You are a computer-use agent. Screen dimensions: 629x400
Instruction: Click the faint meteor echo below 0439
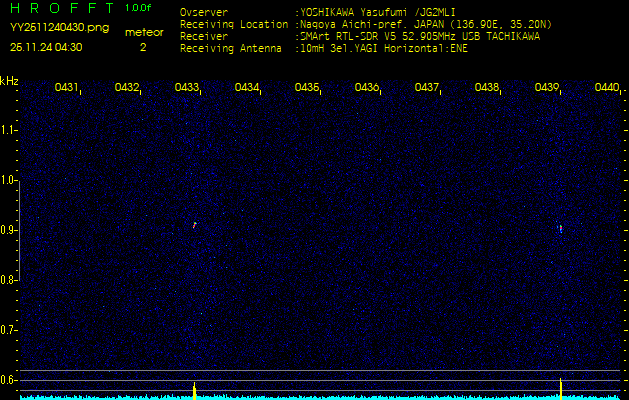(560, 228)
